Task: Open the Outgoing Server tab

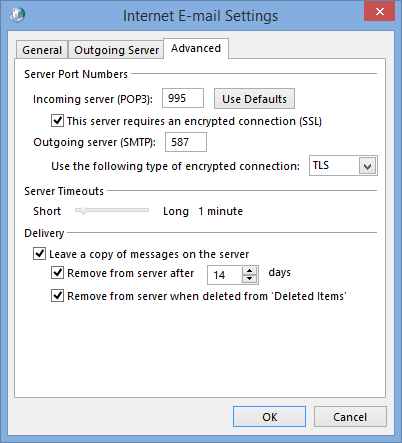Action: (116, 50)
